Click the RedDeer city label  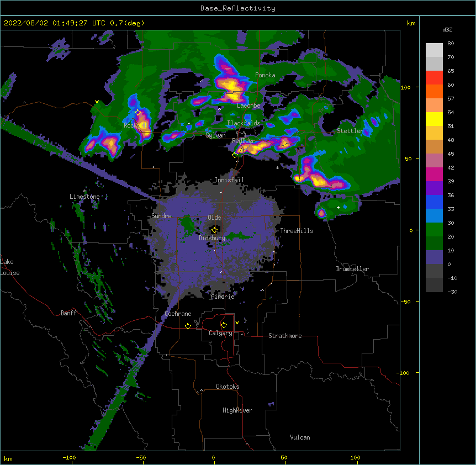244,141
